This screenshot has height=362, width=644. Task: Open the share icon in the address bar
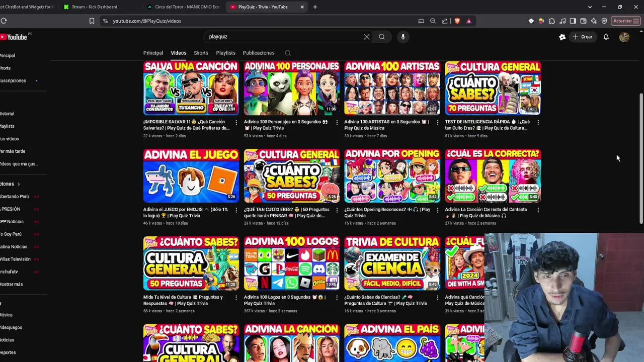pyautogui.click(x=445, y=21)
